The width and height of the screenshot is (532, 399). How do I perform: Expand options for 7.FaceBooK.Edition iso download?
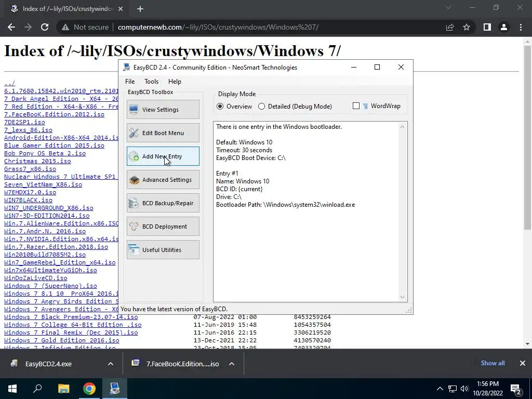point(232,364)
